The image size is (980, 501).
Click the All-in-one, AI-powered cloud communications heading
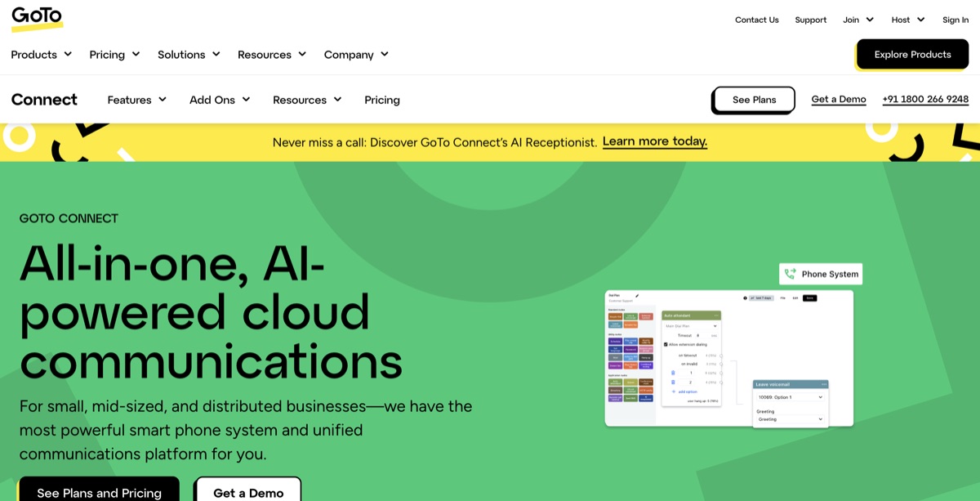point(211,312)
